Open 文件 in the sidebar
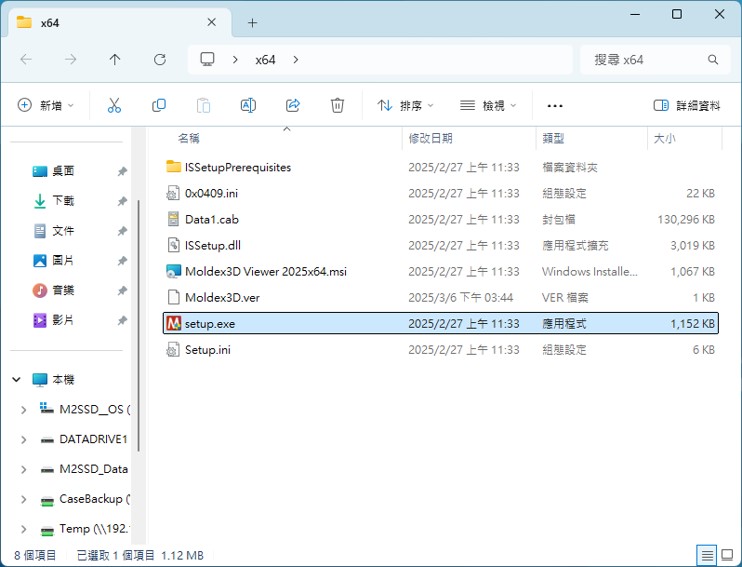 pos(63,230)
